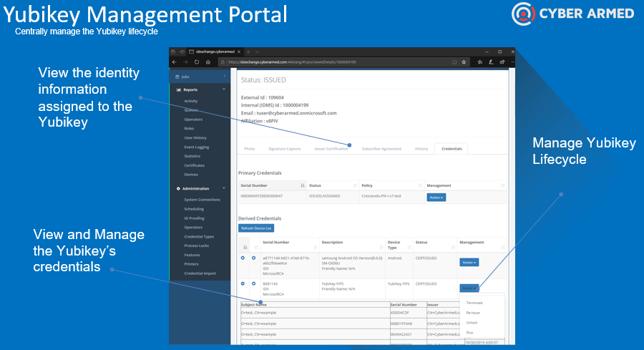
Task: Bookmark page with the star icon
Action: click(464, 62)
